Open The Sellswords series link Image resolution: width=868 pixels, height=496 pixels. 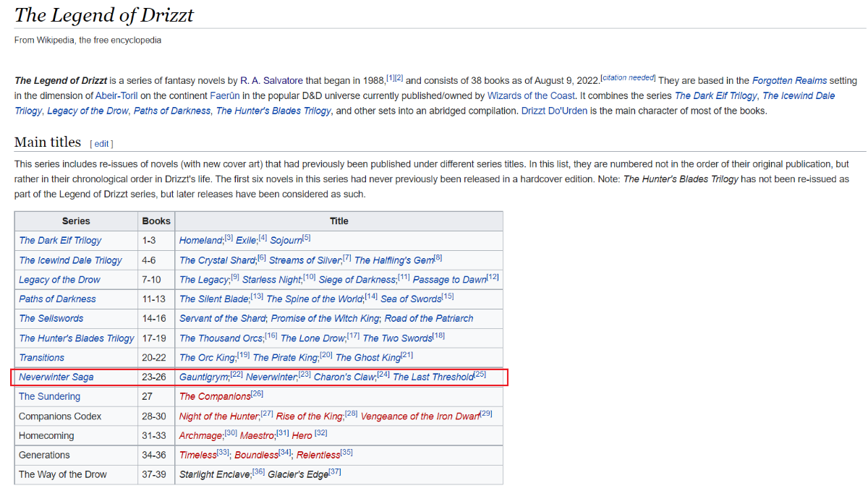pyautogui.click(x=51, y=318)
